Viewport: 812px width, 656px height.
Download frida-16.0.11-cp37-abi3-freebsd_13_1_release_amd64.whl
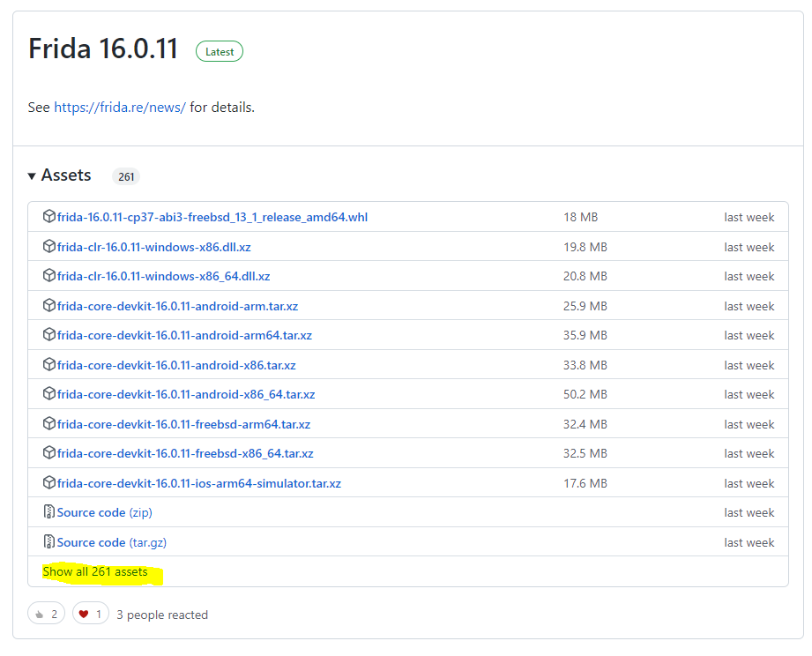pyautogui.click(x=212, y=217)
